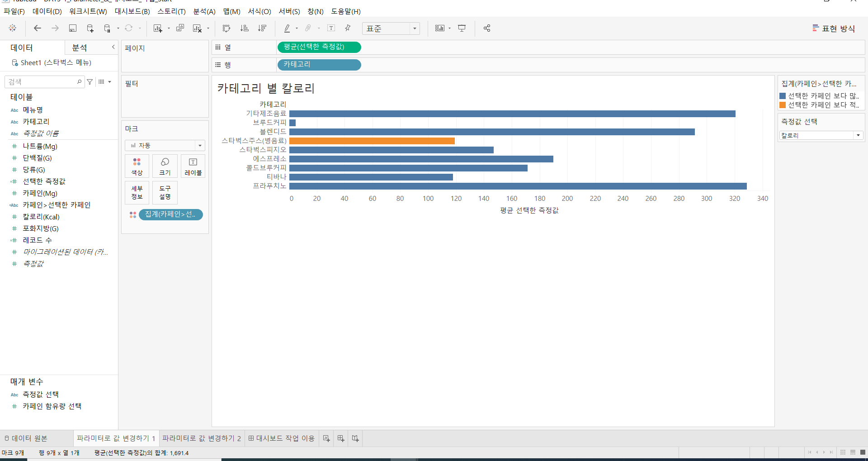Open the Detail mark card
This screenshot has width=868, height=461.
point(137,193)
